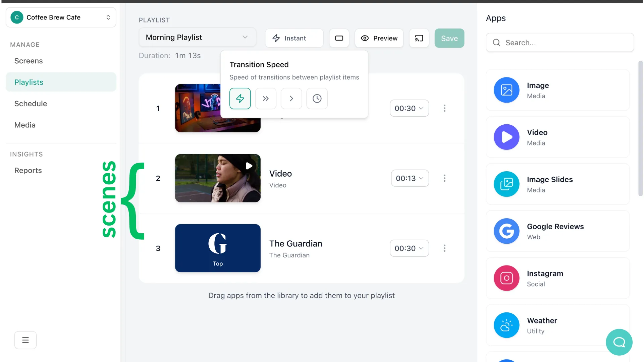Open the Morning Playlist dropdown
This screenshot has height=362, width=644.
coord(197,37)
